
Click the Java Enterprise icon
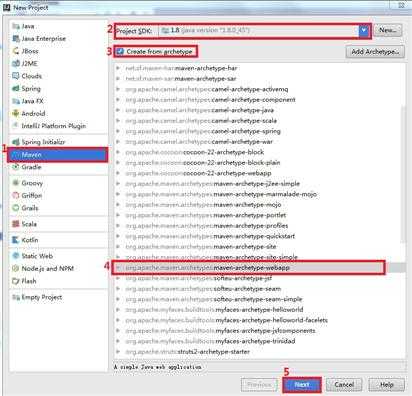[16, 39]
